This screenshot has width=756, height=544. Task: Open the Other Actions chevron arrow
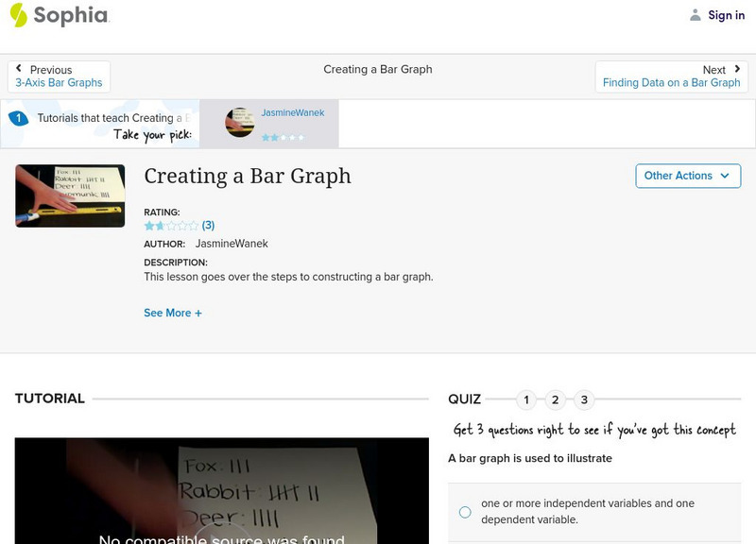tap(725, 176)
